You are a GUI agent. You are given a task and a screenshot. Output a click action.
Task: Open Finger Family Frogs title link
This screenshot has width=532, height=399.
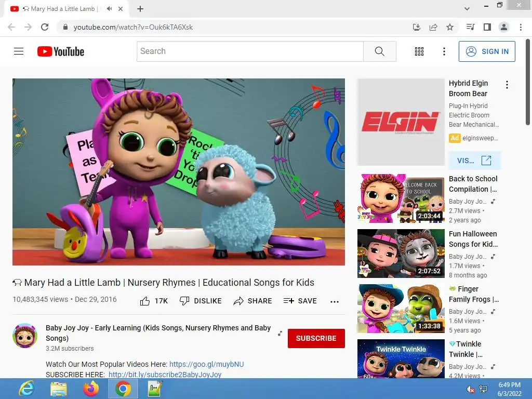[474, 294]
